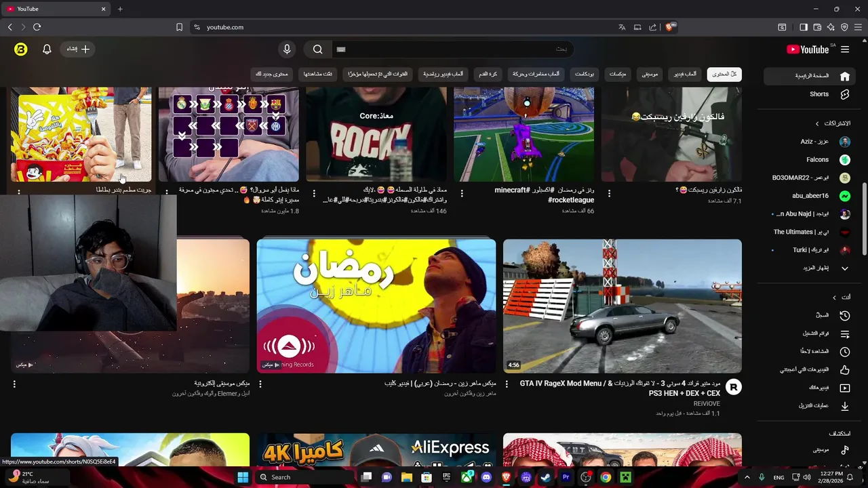This screenshot has width=868, height=488.
Task: Go back in browser toolbar
Action: [9, 27]
